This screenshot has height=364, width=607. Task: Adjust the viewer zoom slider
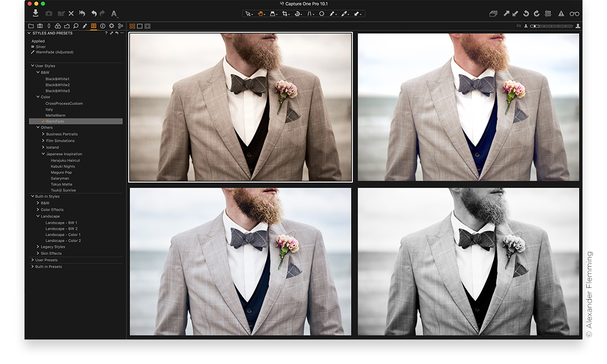pyautogui.click(x=548, y=26)
